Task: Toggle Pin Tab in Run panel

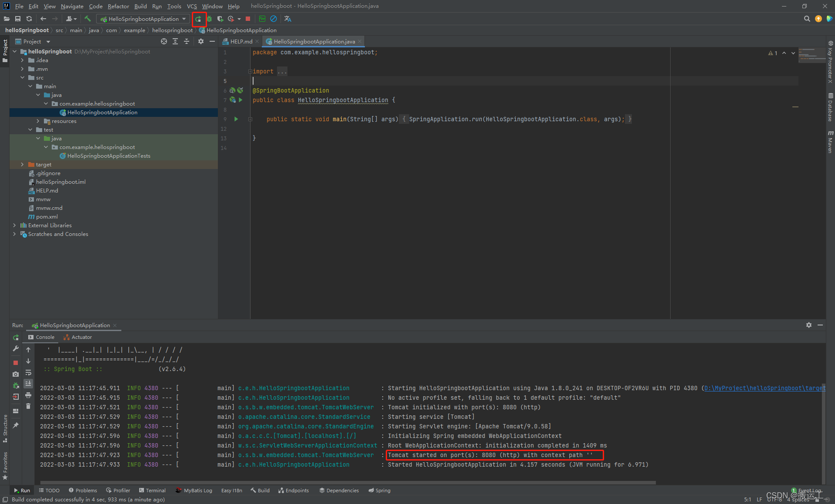Action: [16, 425]
